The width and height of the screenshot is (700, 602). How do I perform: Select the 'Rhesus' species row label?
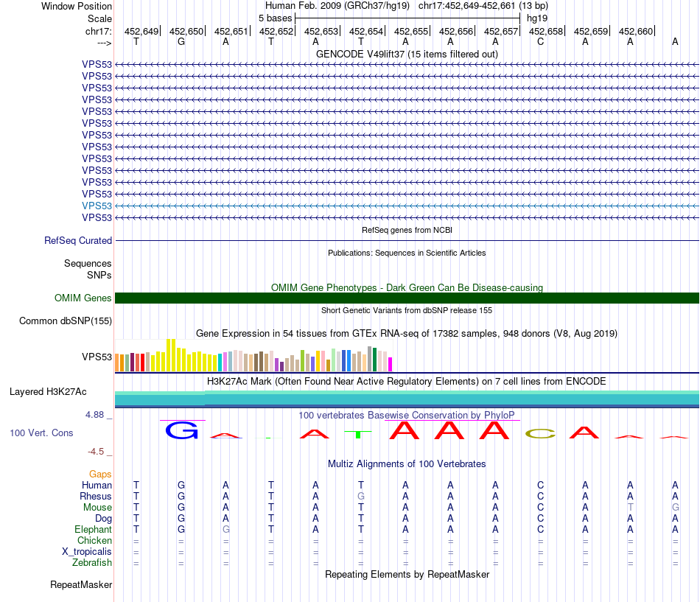(96, 496)
